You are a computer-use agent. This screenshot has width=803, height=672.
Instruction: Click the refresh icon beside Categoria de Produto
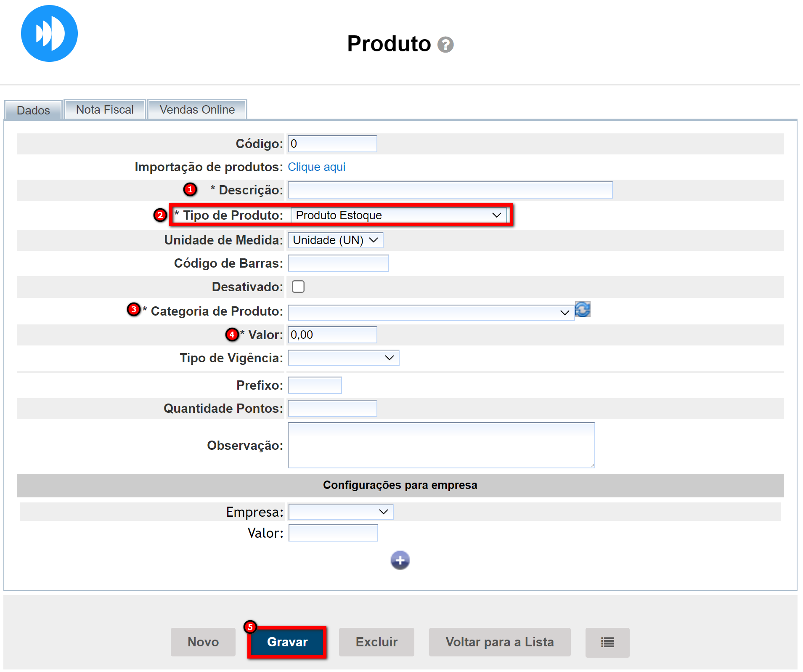582,310
